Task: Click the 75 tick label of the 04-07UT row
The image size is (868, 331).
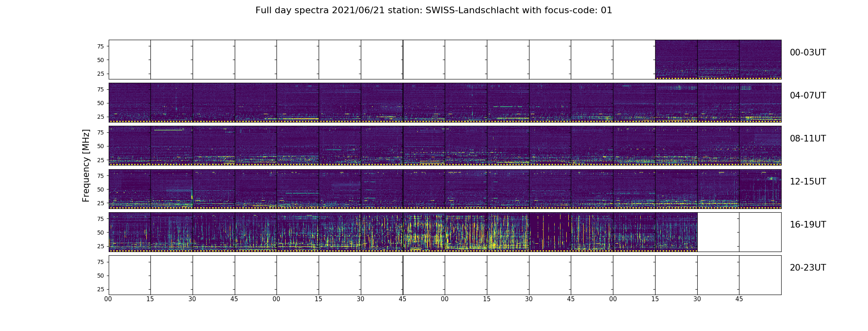Action: (x=100, y=89)
